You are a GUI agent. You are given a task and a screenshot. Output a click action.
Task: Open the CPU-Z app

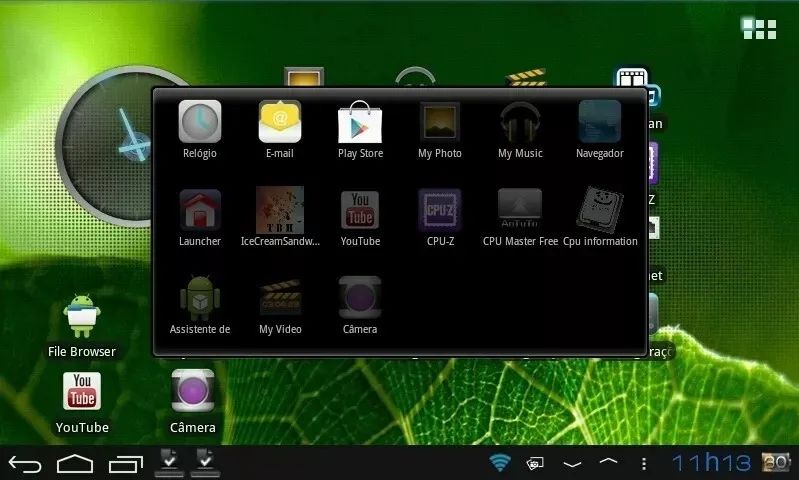[440, 209]
